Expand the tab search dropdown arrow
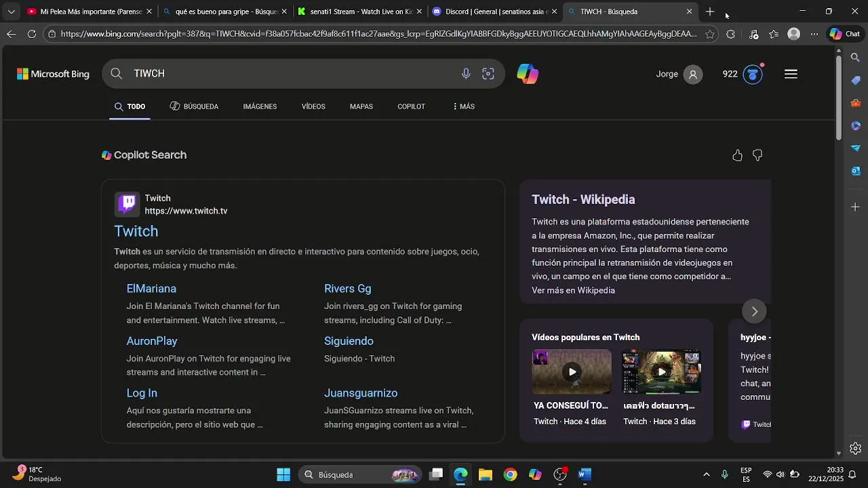This screenshot has width=868, height=488. (11, 12)
